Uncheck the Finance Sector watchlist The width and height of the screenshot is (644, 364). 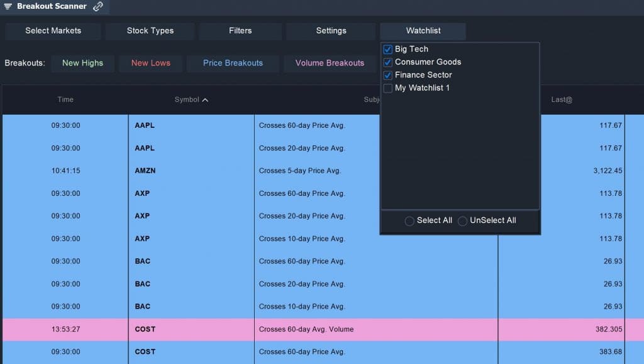tap(387, 75)
